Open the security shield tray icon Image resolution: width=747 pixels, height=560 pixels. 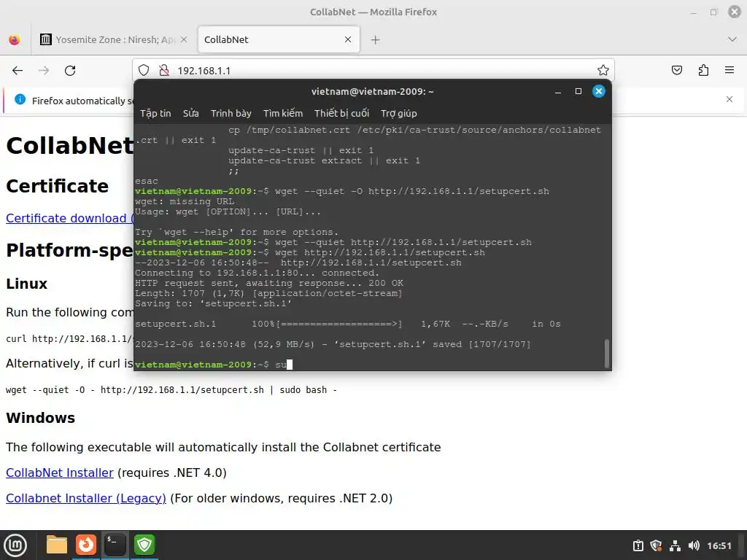click(656, 545)
